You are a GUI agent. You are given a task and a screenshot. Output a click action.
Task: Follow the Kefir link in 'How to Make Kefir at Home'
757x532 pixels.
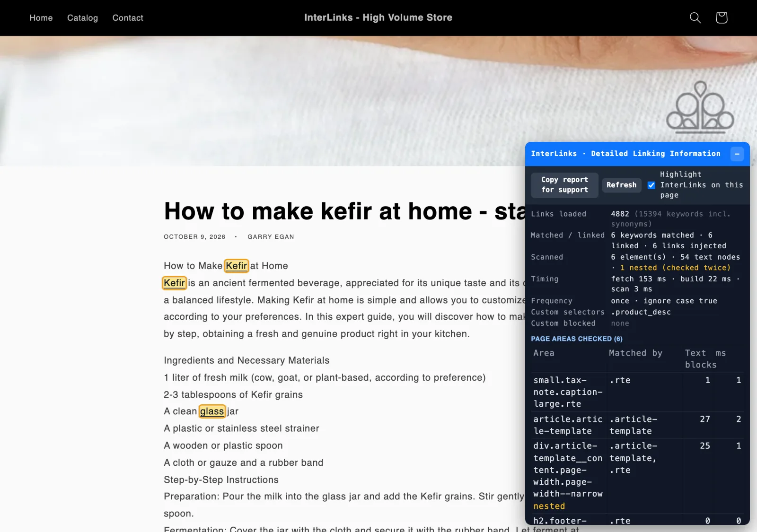237,266
